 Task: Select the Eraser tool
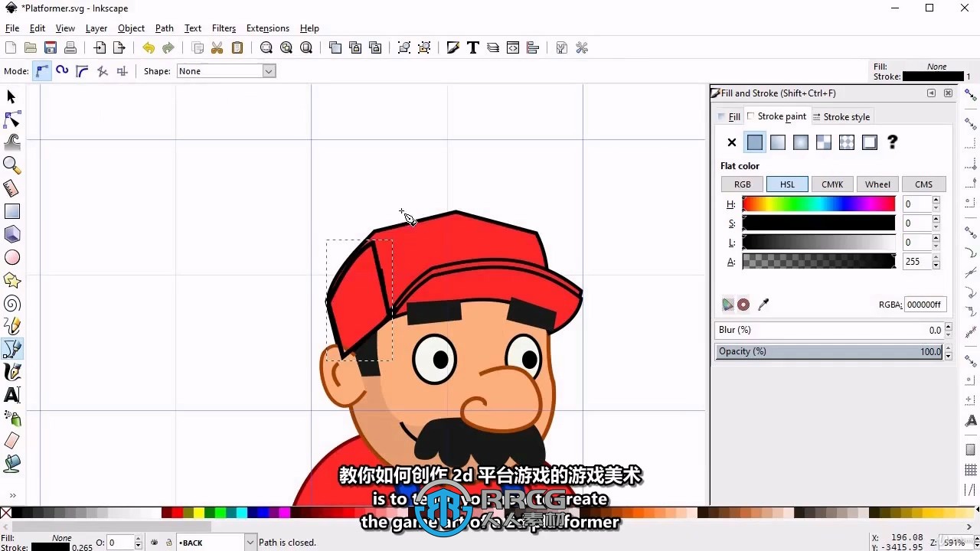[x=11, y=441]
